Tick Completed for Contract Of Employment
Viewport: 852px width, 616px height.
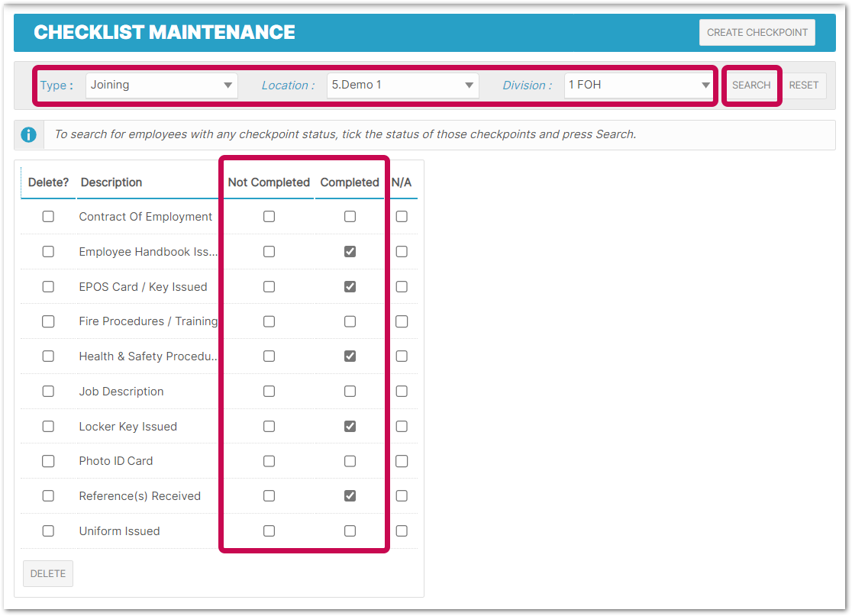pyautogui.click(x=350, y=217)
